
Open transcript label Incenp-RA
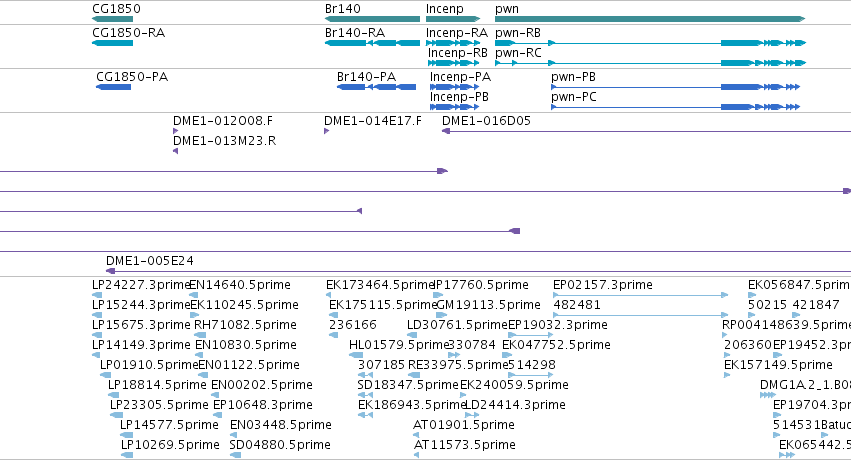456,33
